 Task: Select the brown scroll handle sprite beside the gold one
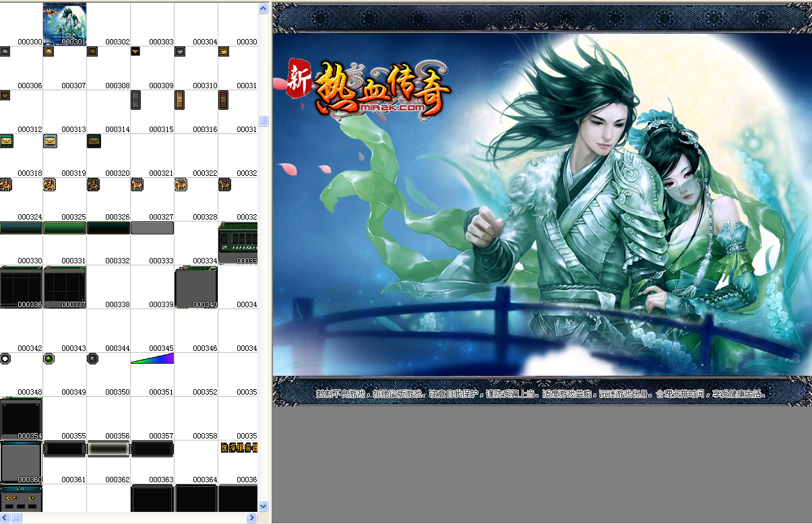[x=223, y=100]
